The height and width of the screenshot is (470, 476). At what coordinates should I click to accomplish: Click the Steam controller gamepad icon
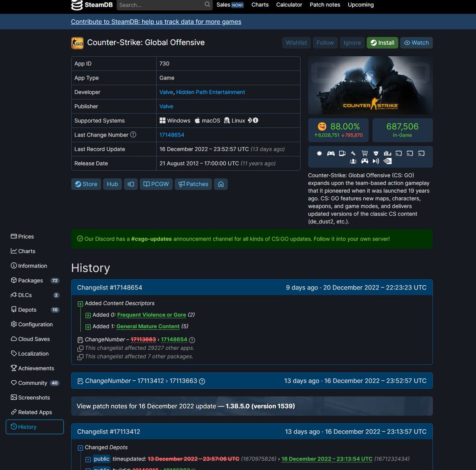tap(365, 161)
